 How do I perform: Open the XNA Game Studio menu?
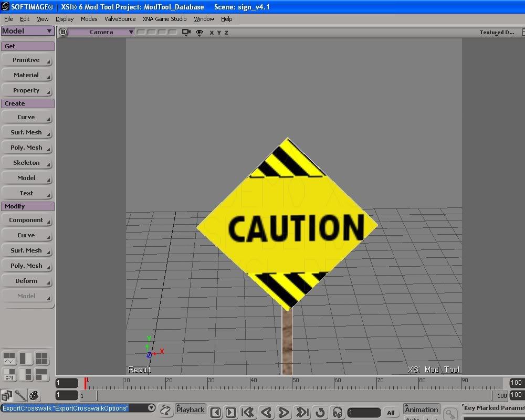pos(165,19)
